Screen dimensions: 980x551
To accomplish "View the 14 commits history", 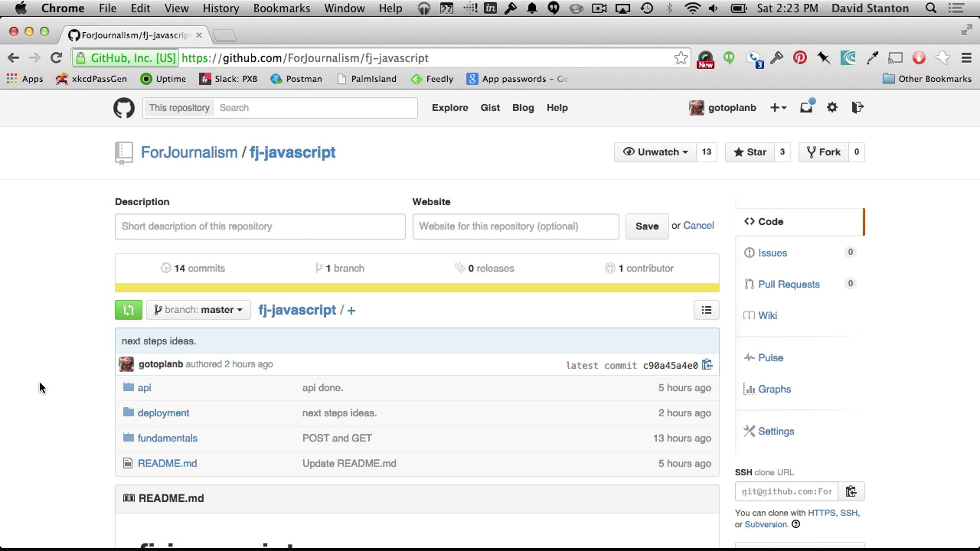I will click(x=193, y=268).
